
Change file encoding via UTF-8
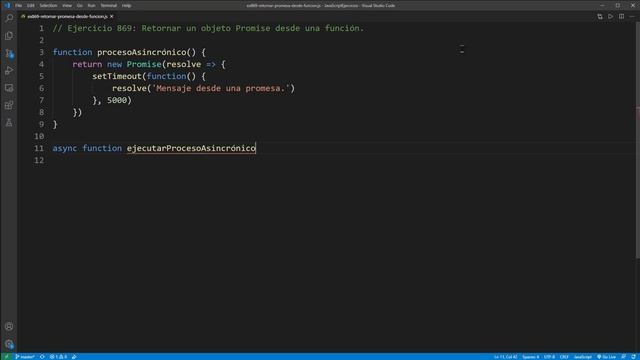click(549, 357)
